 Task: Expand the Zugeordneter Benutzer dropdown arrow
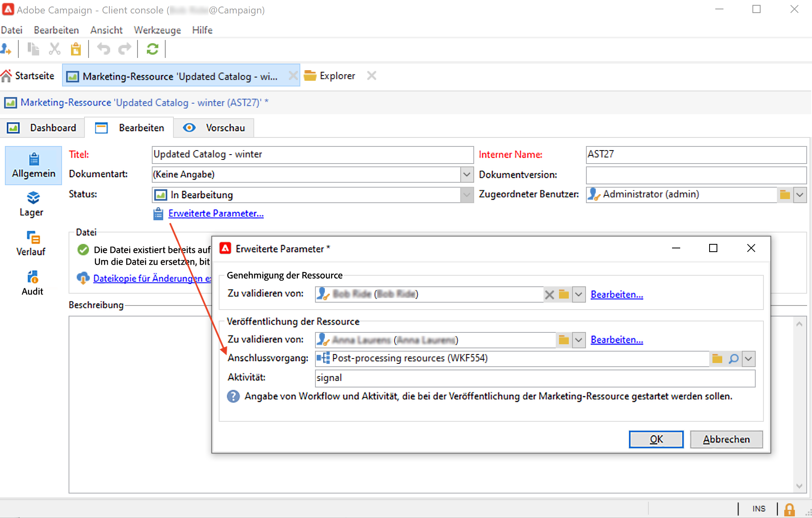click(800, 195)
